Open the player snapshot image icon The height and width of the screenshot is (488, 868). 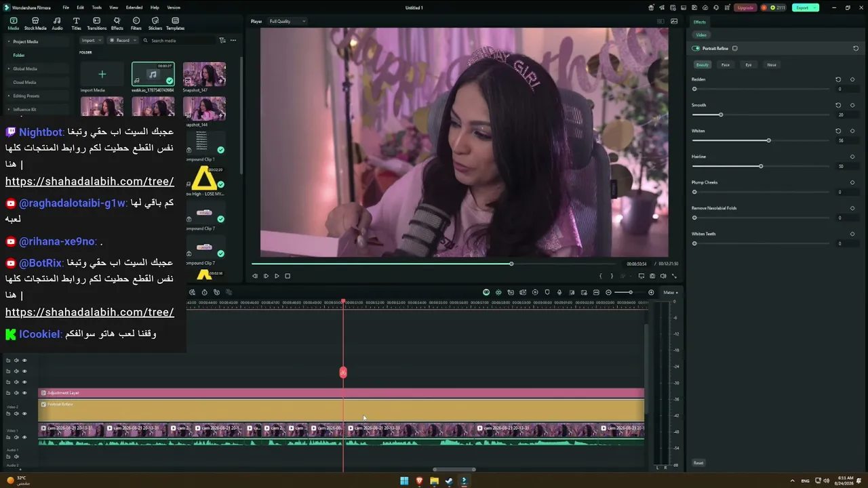point(674,21)
